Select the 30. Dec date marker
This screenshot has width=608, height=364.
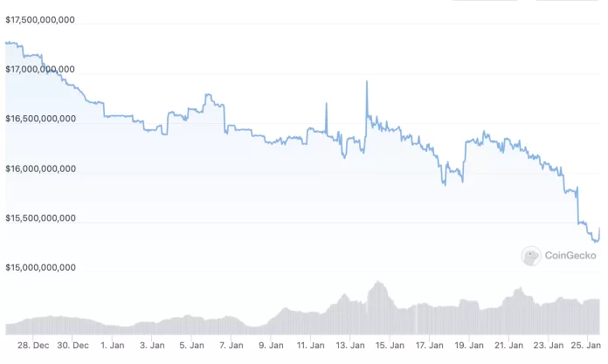(73, 347)
